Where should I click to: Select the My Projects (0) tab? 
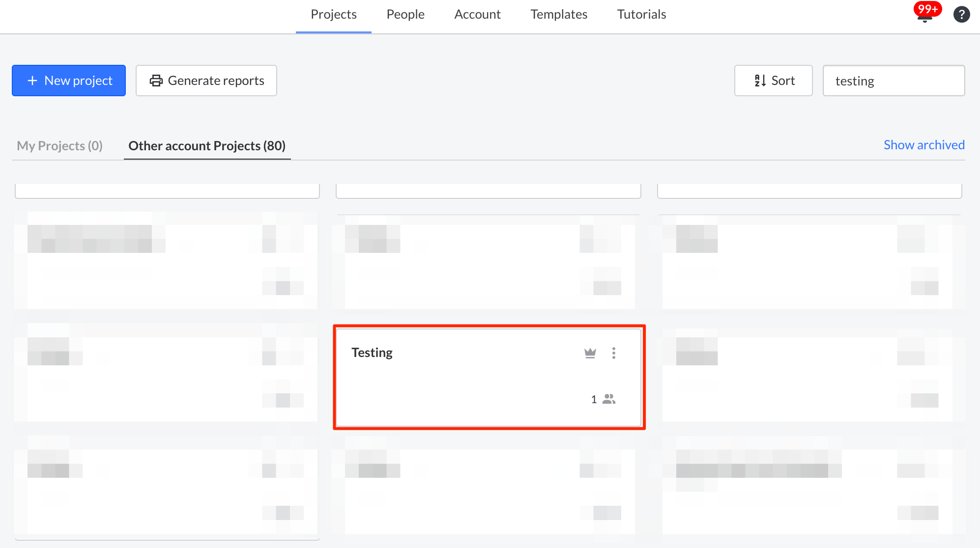59,146
